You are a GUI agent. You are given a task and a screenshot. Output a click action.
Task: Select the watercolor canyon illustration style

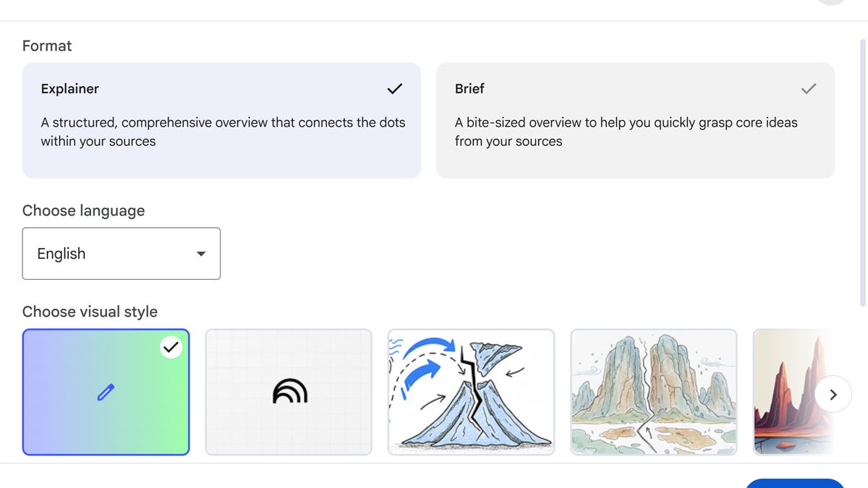point(653,392)
